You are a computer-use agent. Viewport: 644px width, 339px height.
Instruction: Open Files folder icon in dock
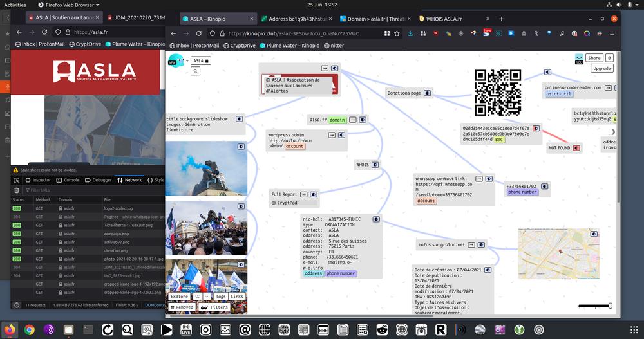tap(69, 329)
